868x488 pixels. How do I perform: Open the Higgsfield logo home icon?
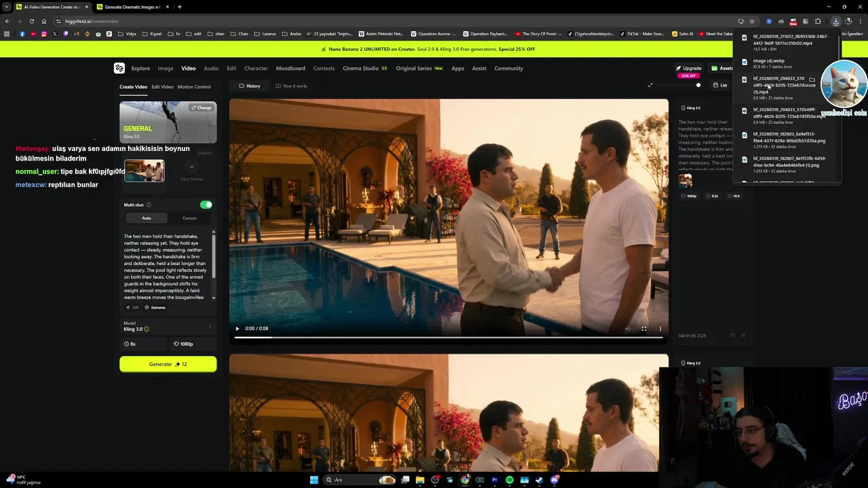[119, 68]
